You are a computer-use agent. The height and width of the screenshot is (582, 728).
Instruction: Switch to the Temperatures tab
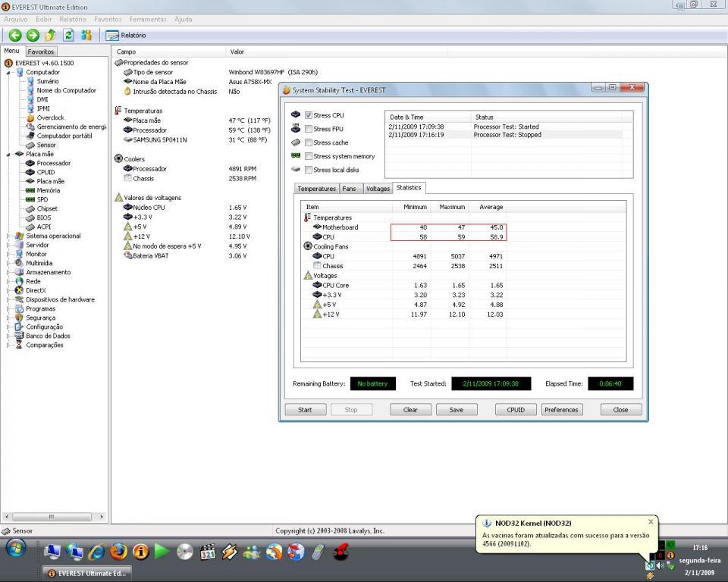(x=317, y=189)
